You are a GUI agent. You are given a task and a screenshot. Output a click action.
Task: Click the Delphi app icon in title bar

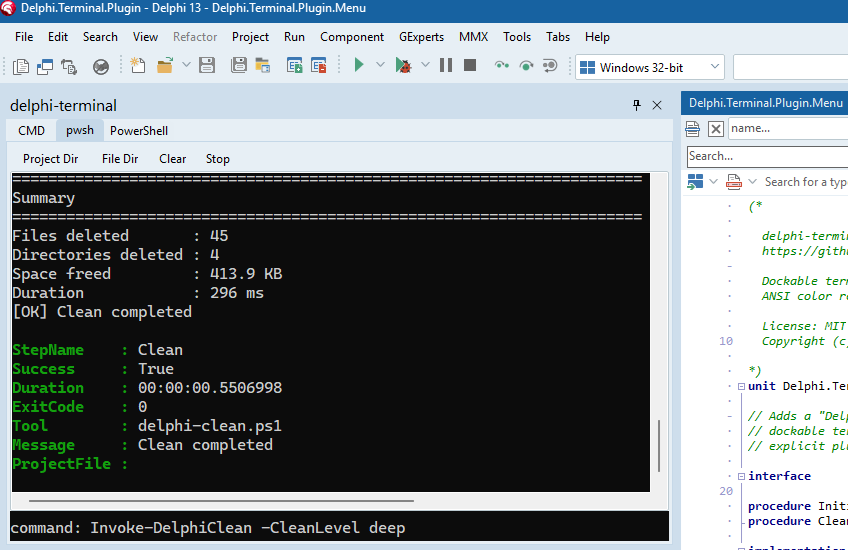click(x=8, y=8)
